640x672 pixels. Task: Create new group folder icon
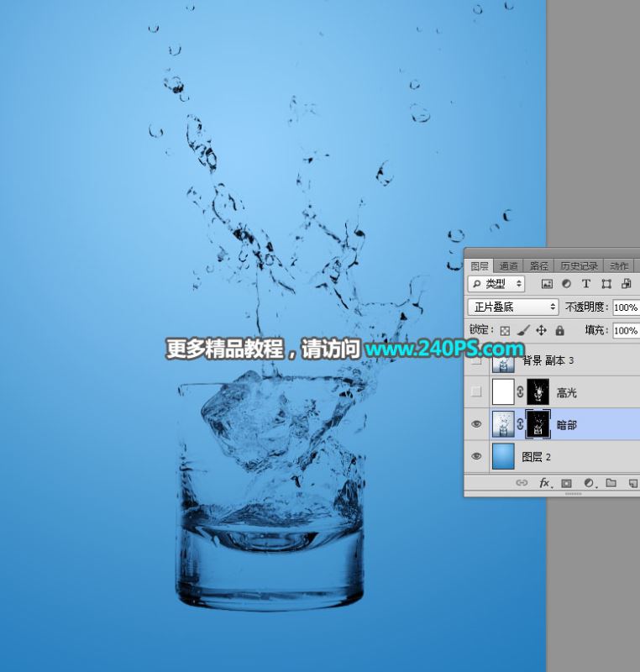(x=611, y=483)
